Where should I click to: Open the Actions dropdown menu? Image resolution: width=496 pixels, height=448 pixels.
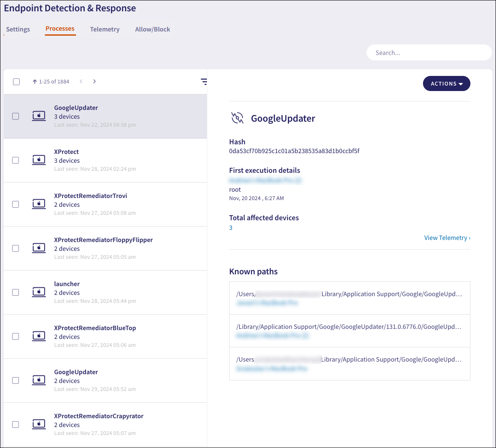coord(446,83)
